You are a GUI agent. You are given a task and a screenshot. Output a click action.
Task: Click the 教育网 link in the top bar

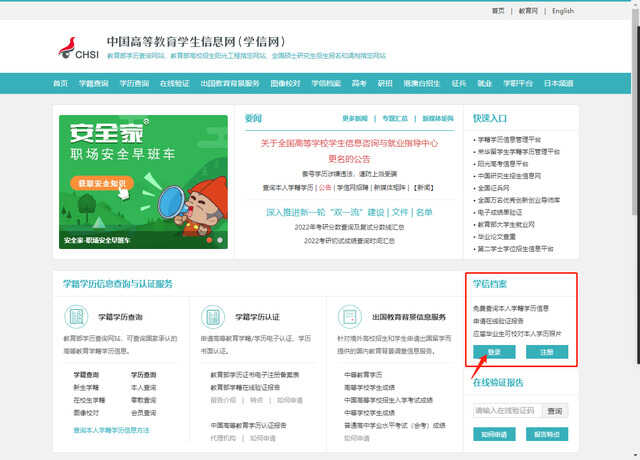528,11
